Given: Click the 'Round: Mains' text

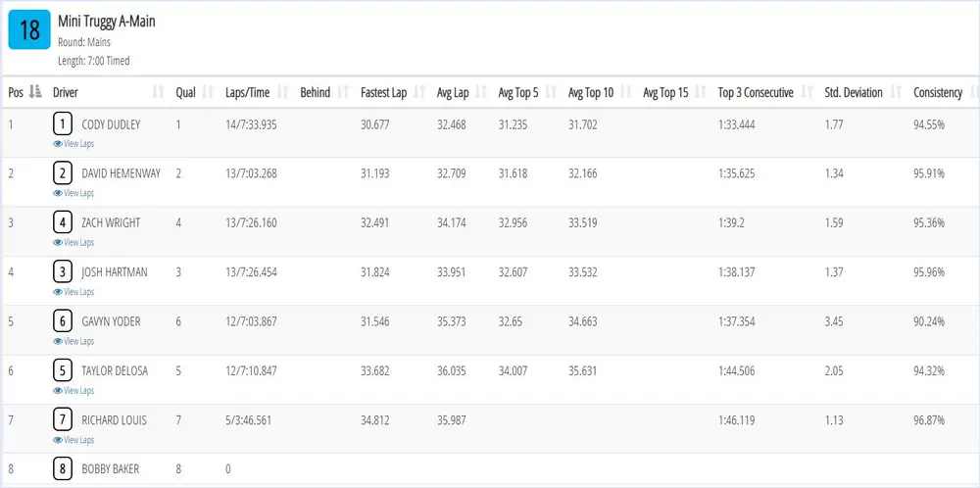Looking at the screenshot, I should pos(84,42).
